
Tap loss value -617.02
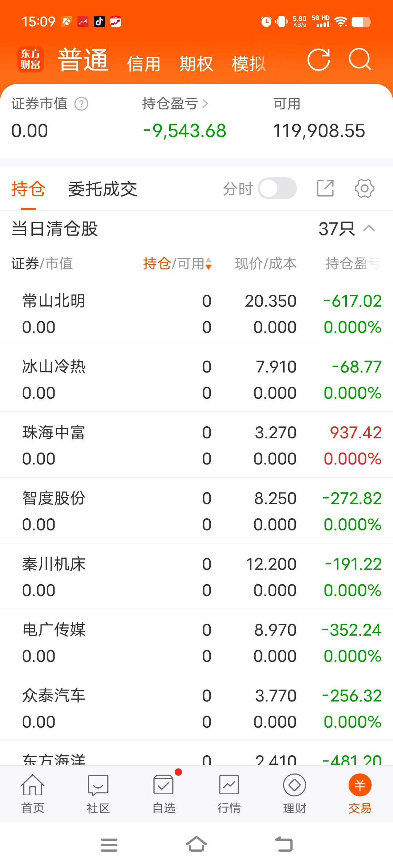coord(353,301)
